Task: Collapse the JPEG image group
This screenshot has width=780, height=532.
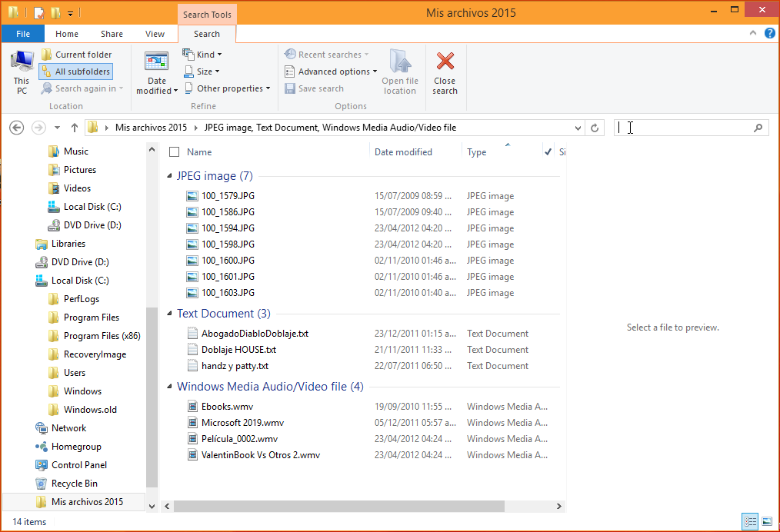Action: point(170,176)
